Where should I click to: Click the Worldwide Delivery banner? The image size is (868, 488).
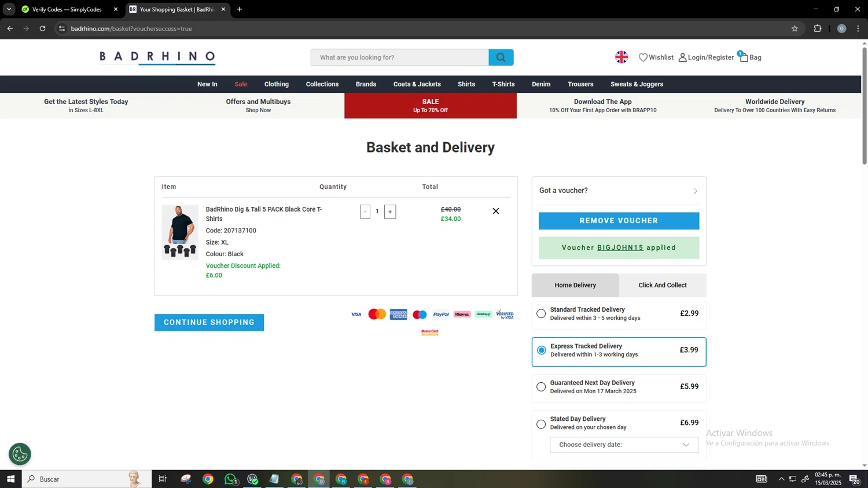point(774,105)
